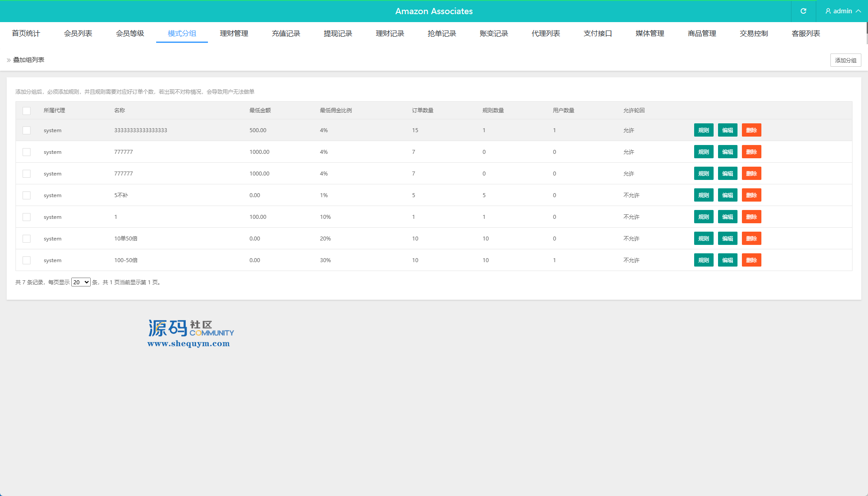Open 规则 for the 100.00 minimum amount row
The height and width of the screenshot is (496, 868).
(703, 217)
